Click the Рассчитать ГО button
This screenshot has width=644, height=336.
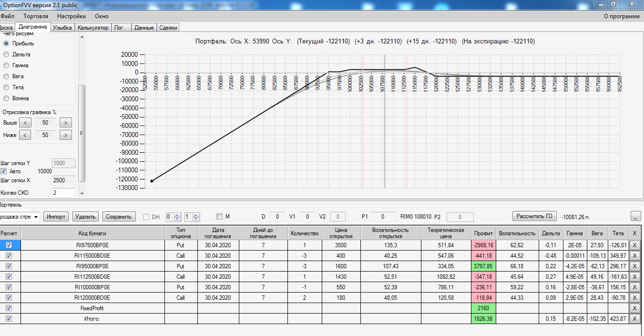click(534, 216)
